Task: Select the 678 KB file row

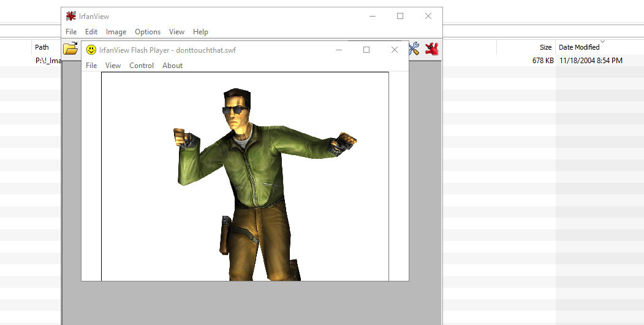Action: (543, 61)
